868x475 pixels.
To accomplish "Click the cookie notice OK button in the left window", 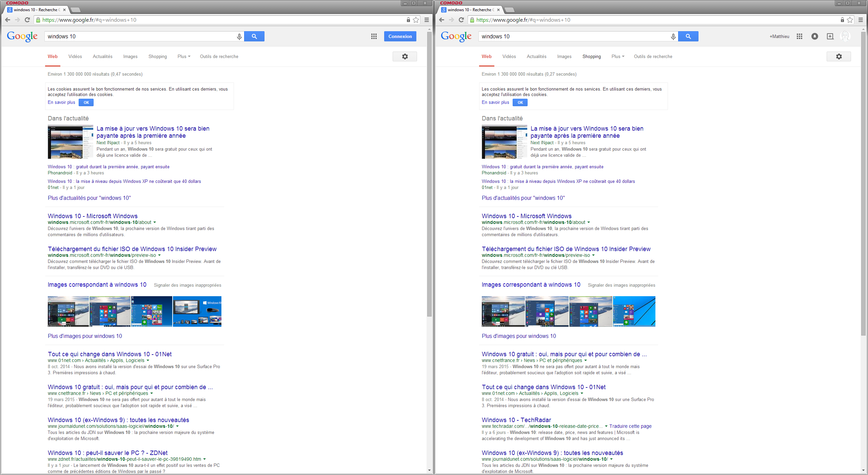I will coord(86,102).
